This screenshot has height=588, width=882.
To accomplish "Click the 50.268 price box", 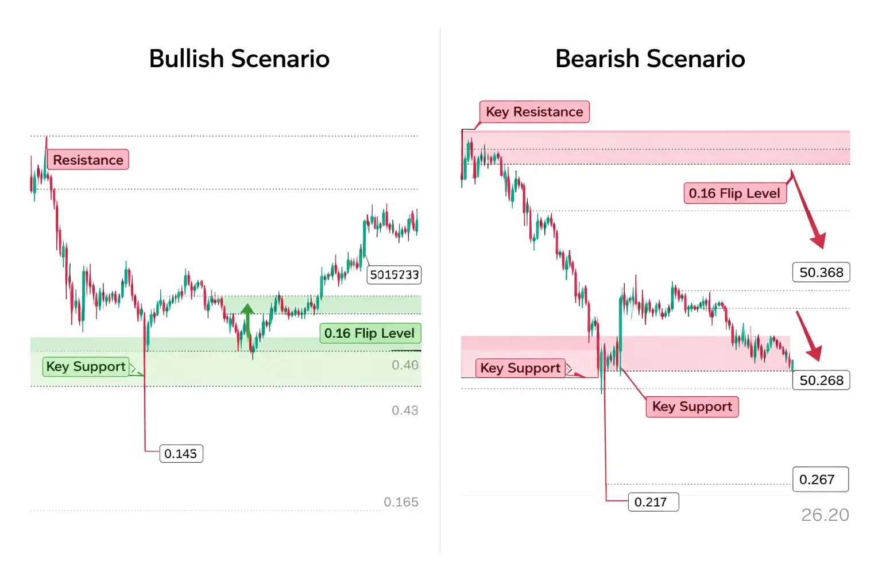I will pos(821,380).
